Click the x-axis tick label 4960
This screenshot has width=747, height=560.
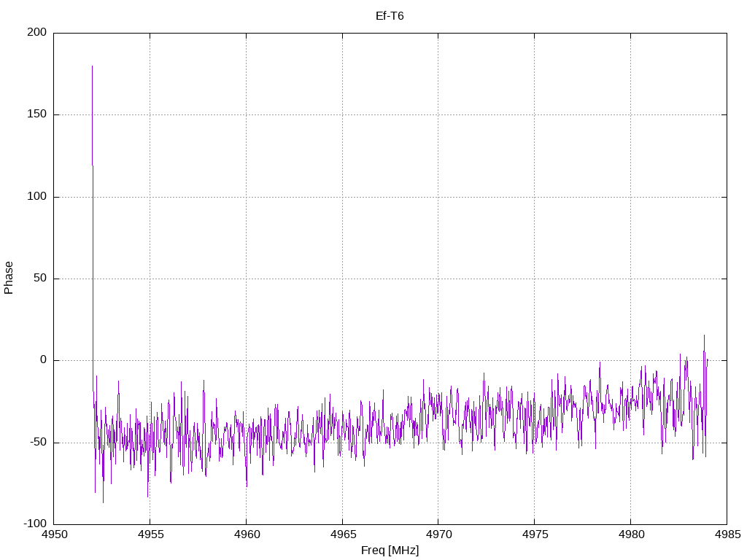point(247,534)
